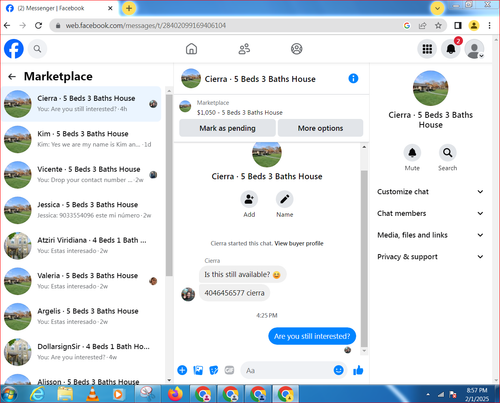The width and height of the screenshot is (500, 403).
Task: Click the Name pencil edit icon
Action: click(284, 199)
